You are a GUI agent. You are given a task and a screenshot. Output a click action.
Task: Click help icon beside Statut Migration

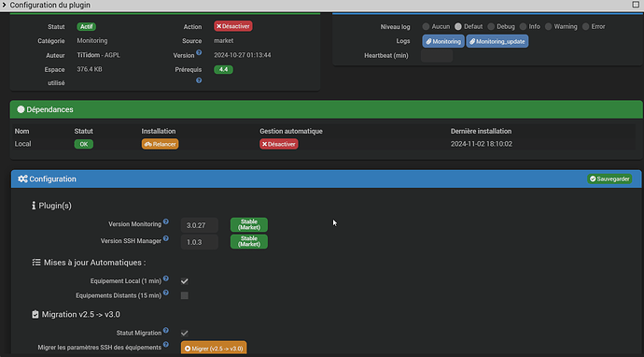pos(166,330)
